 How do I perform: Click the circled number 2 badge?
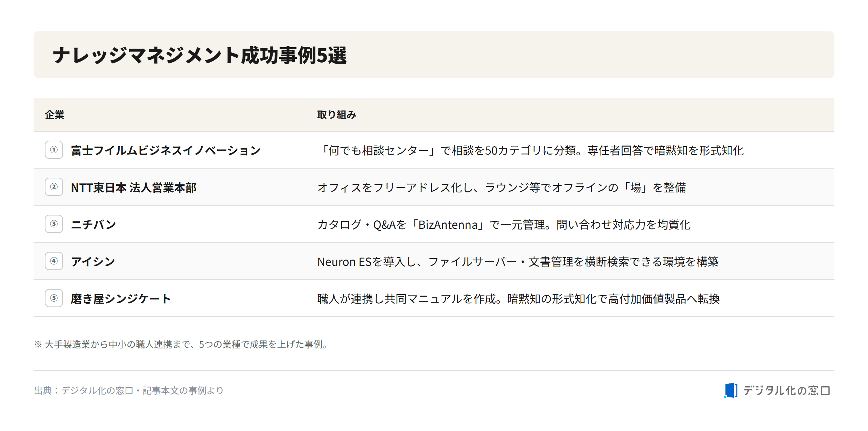tap(54, 187)
